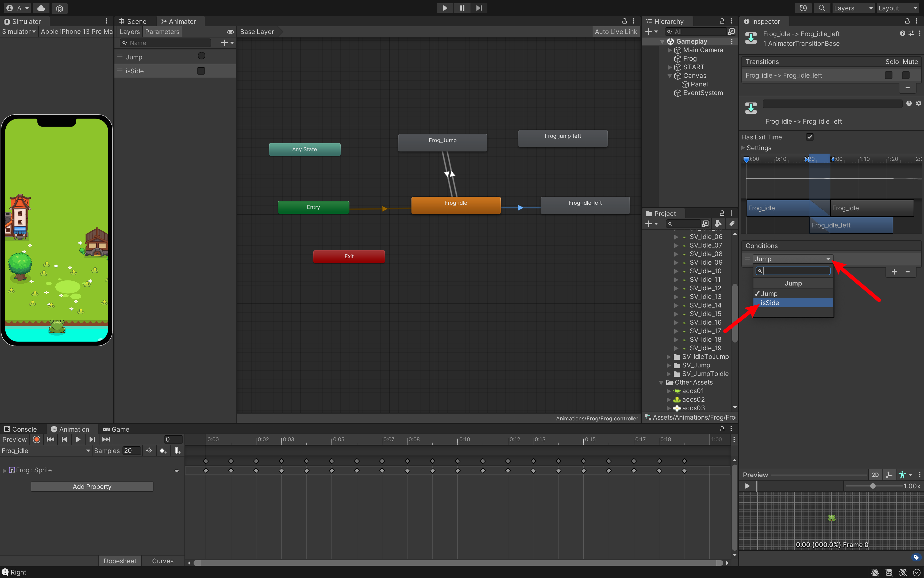Viewport: 924px width, 578px height.
Task: Remove condition with the minus button
Action: tap(908, 272)
